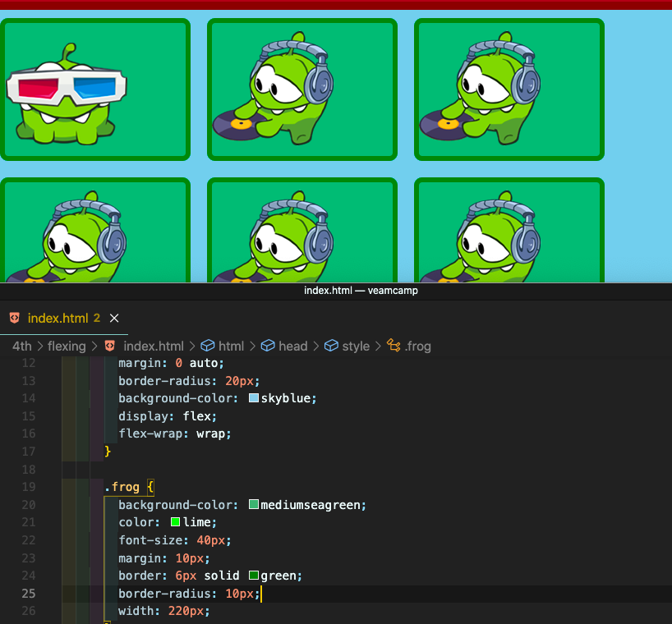Click the frog with 3D glasses image

(67, 93)
